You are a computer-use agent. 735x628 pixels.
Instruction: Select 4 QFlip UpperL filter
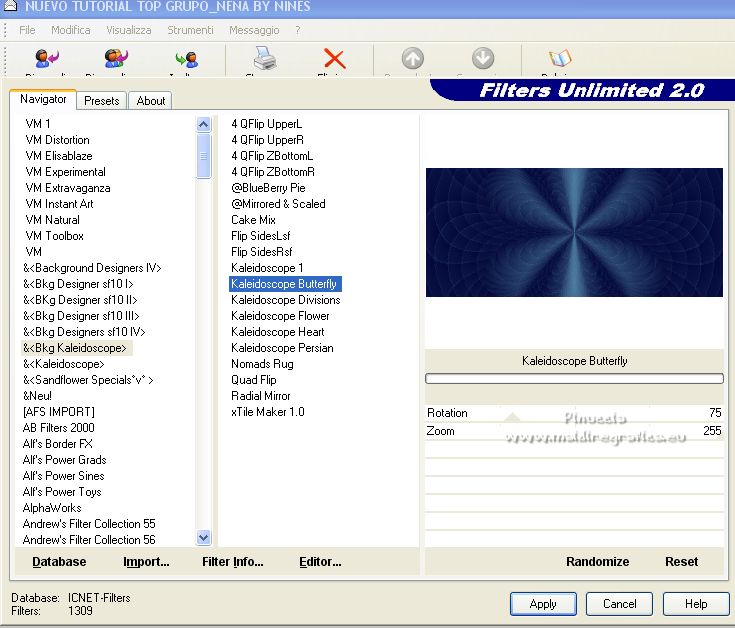tap(267, 124)
